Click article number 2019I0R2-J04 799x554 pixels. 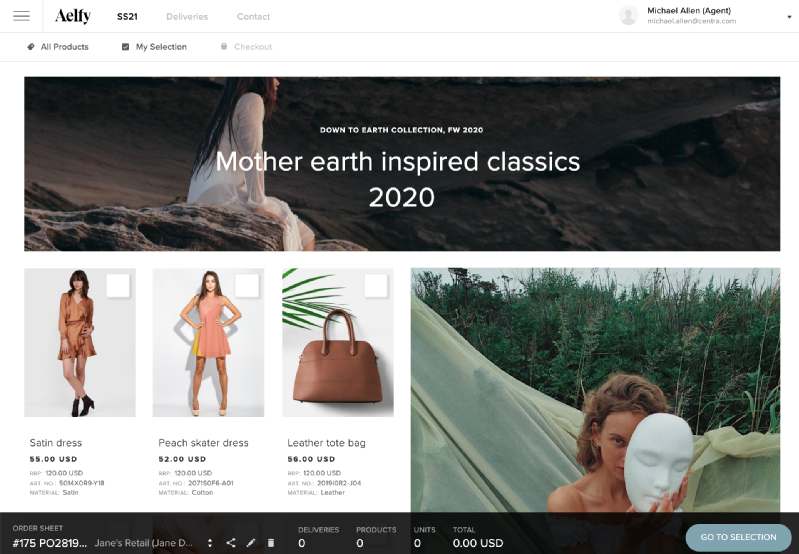point(339,483)
